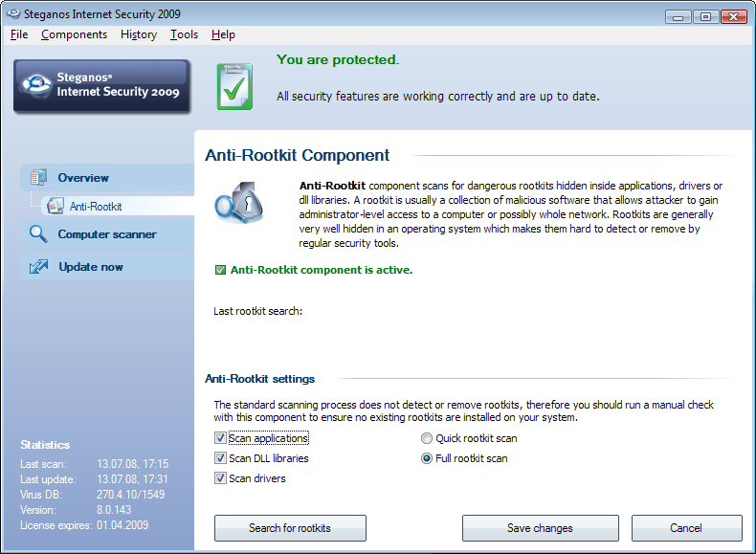756x554 pixels.
Task: Click the Last scan value 13.07.08, 17:15
Action: [x=133, y=464]
